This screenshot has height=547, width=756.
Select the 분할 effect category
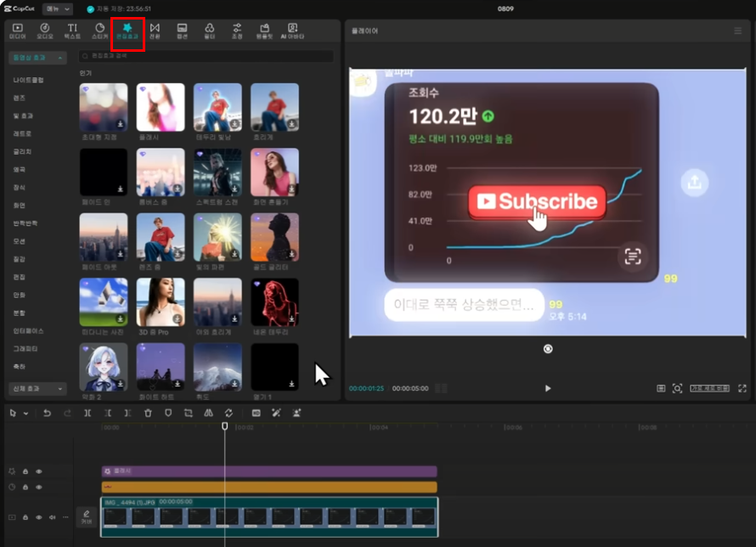(20, 313)
